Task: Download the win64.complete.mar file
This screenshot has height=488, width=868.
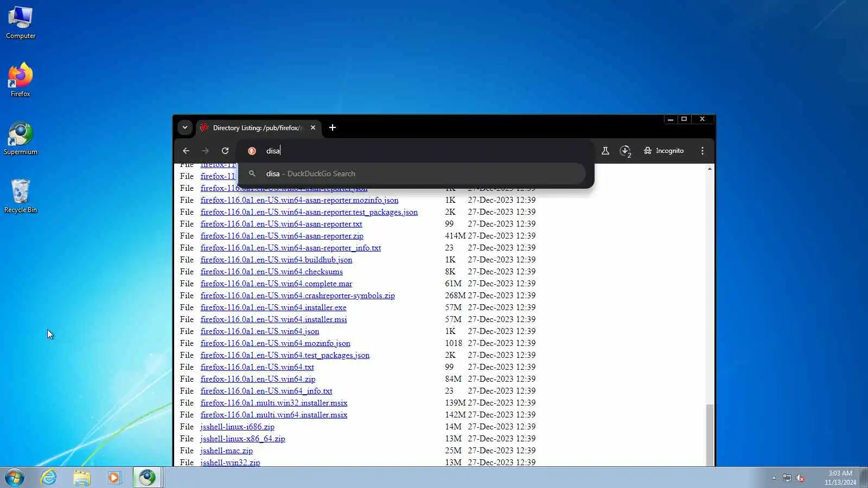Action: click(x=276, y=284)
